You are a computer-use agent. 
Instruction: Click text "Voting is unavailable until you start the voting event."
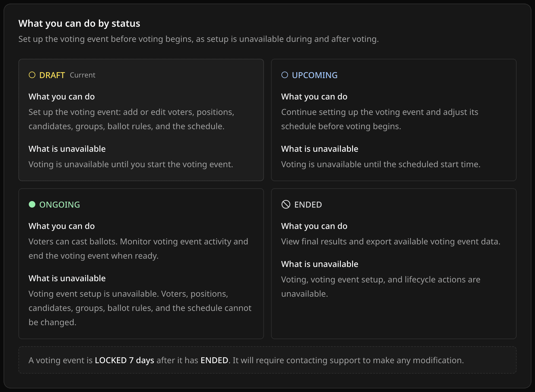coord(131,164)
